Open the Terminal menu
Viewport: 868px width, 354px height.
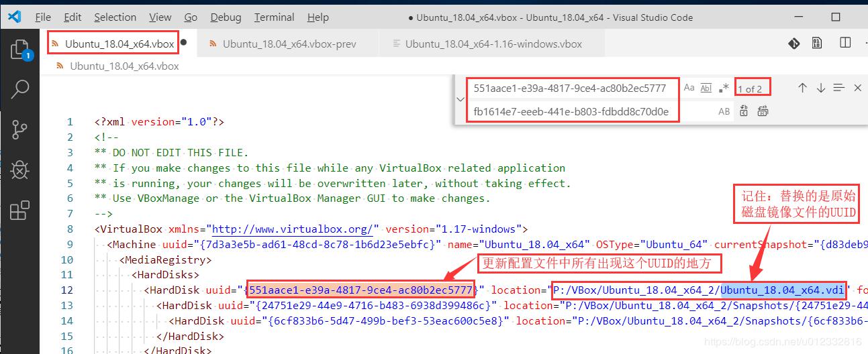coord(275,17)
